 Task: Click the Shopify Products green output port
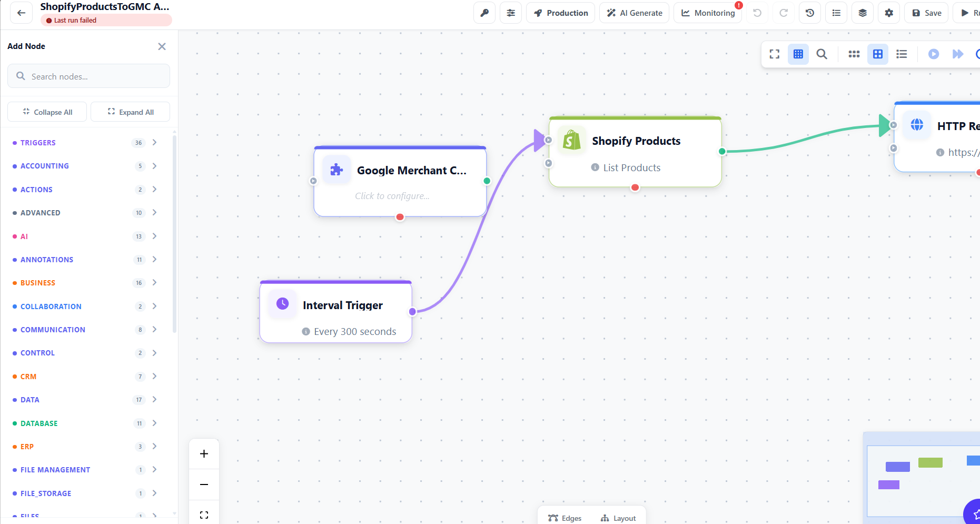pyautogui.click(x=722, y=152)
